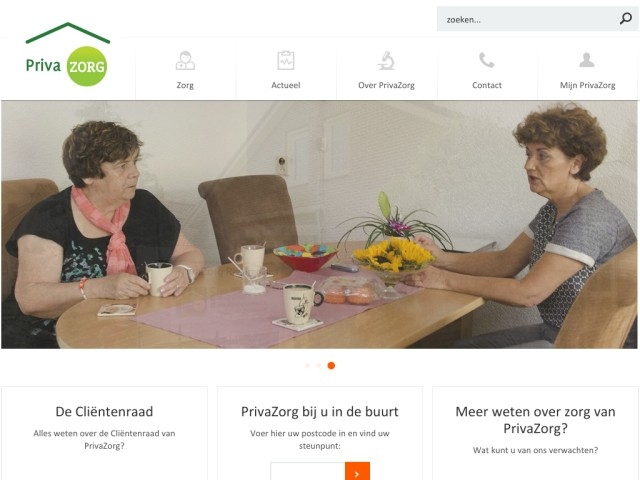The height and width of the screenshot is (480, 640).
Task: Select the active orange carousel dot
Action: pyautogui.click(x=331, y=366)
